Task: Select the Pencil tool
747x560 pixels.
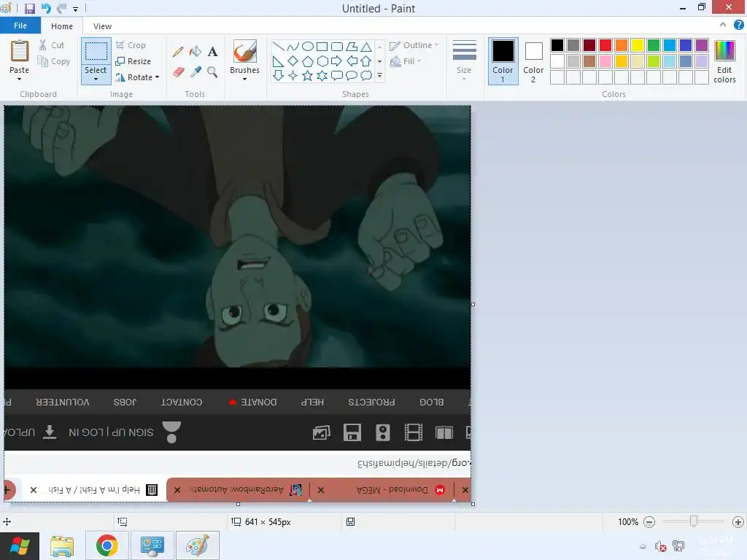Action: pos(178,52)
